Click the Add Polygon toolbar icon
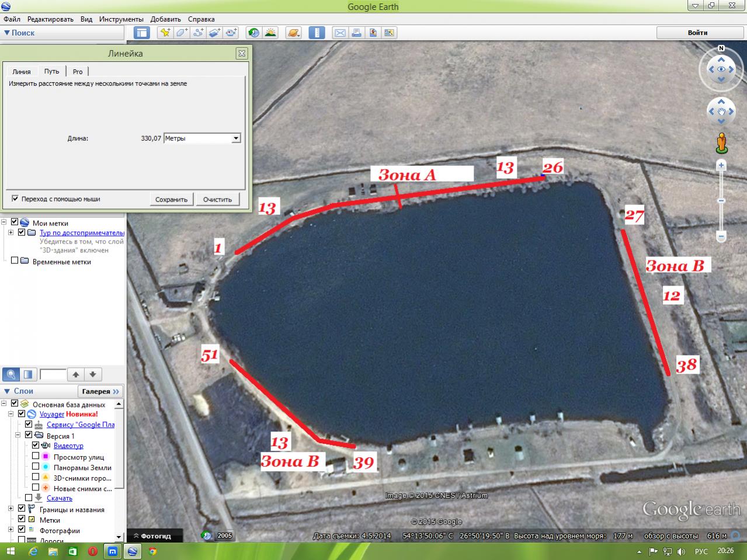This screenshot has height=560, width=747. click(x=182, y=33)
